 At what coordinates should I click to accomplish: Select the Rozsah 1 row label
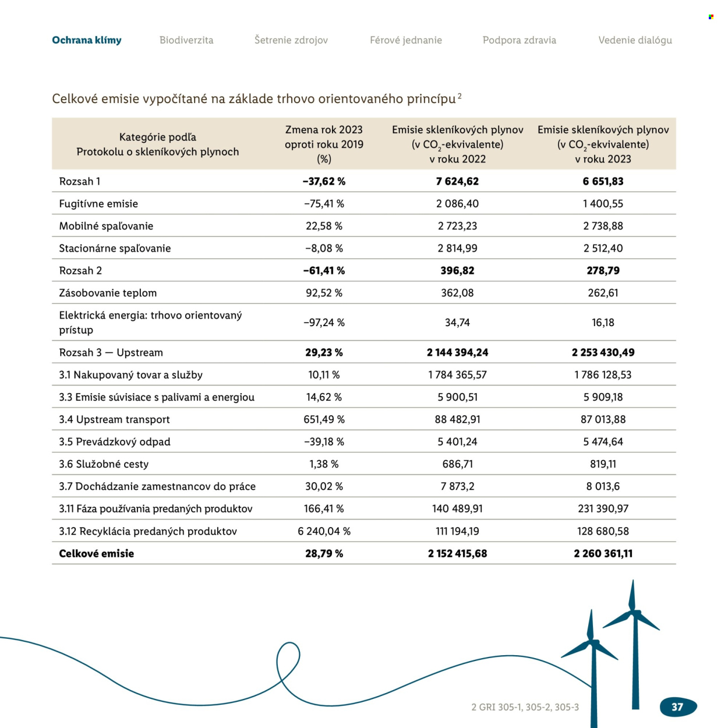click(x=80, y=181)
